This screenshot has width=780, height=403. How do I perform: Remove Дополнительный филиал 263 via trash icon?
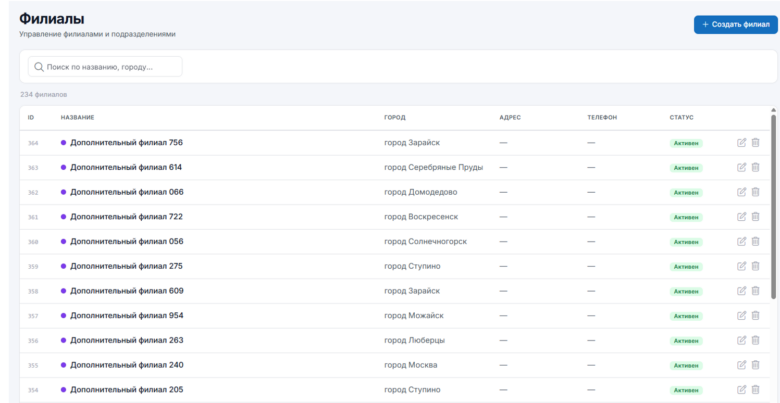[755, 340]
